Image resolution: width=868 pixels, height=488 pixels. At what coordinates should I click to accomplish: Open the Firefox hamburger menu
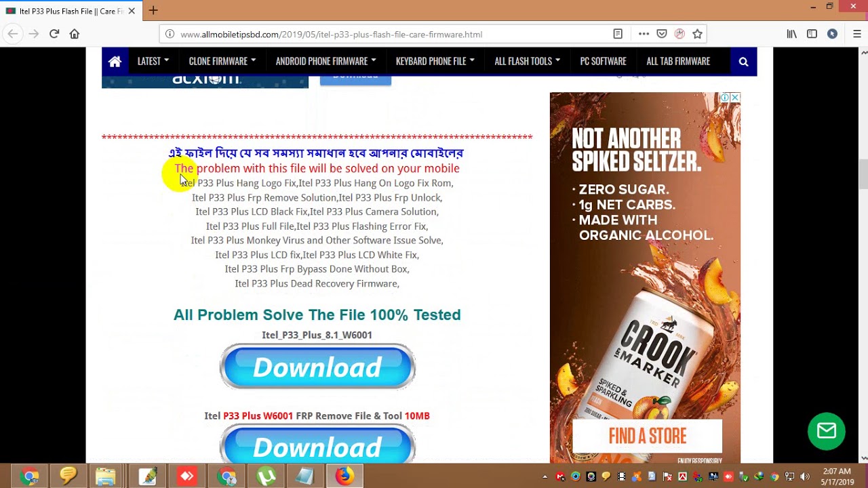point(856,34)
